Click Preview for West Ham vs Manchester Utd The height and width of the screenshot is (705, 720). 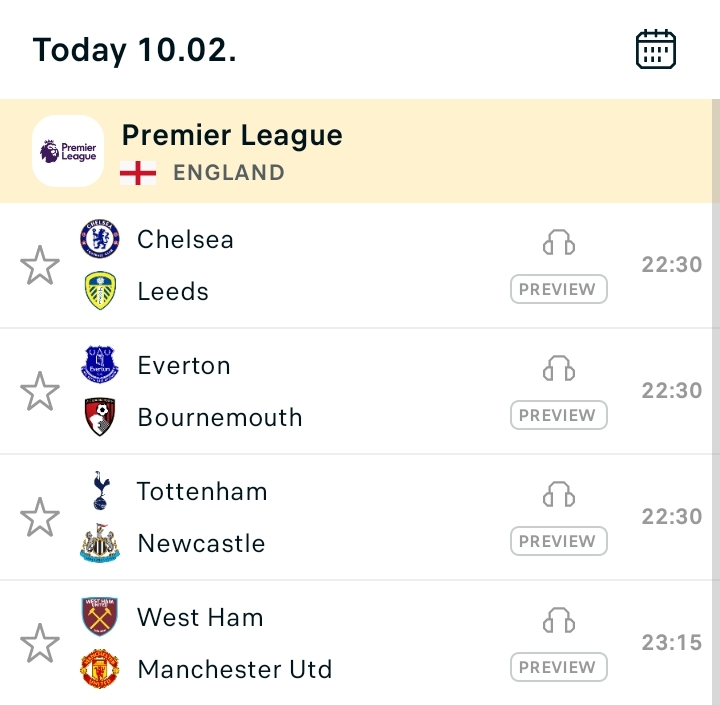coord(558,668)
